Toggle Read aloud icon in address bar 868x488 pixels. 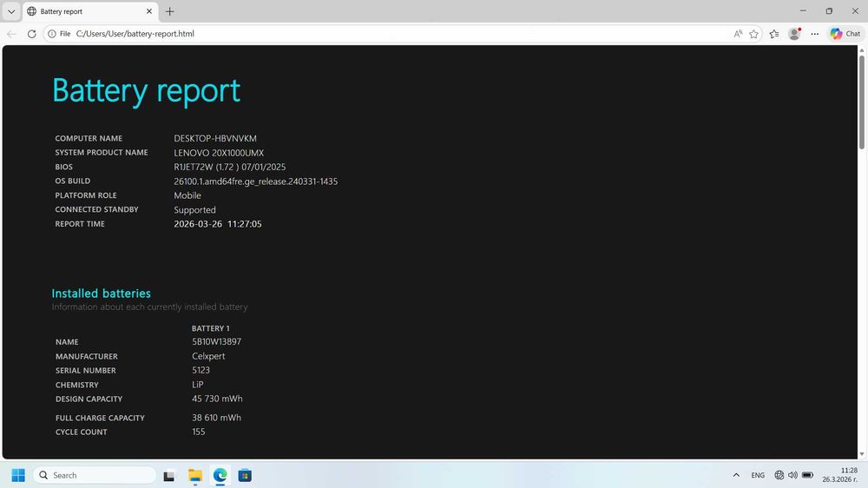(738, 34)
